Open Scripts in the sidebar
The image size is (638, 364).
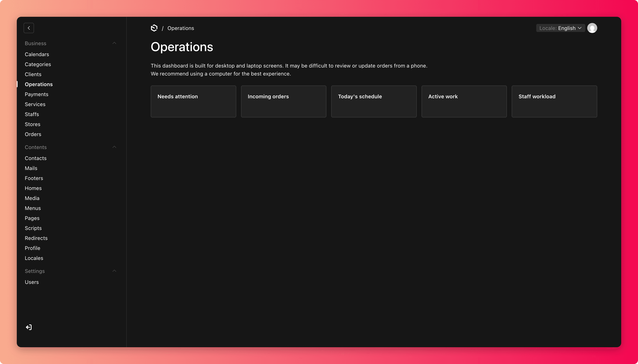click(x=33, y=228)
